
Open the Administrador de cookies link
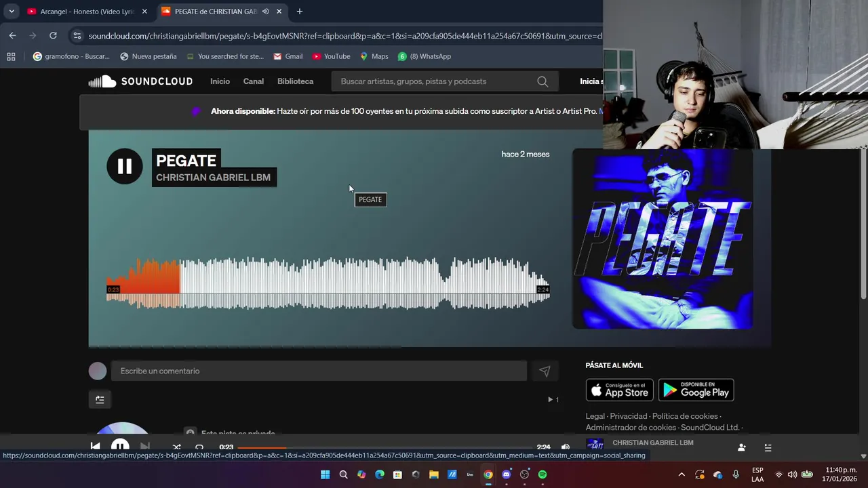631,428
